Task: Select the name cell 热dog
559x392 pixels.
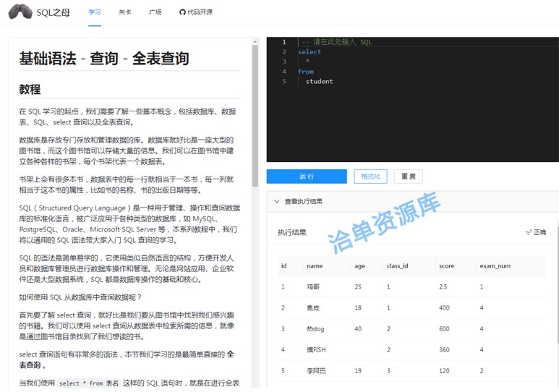Action: [315, 328]
